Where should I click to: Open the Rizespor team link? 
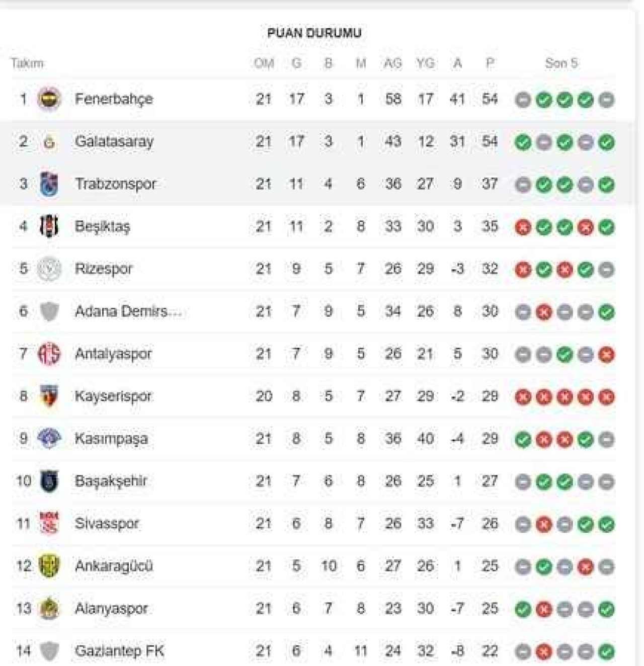click(104, 269)
